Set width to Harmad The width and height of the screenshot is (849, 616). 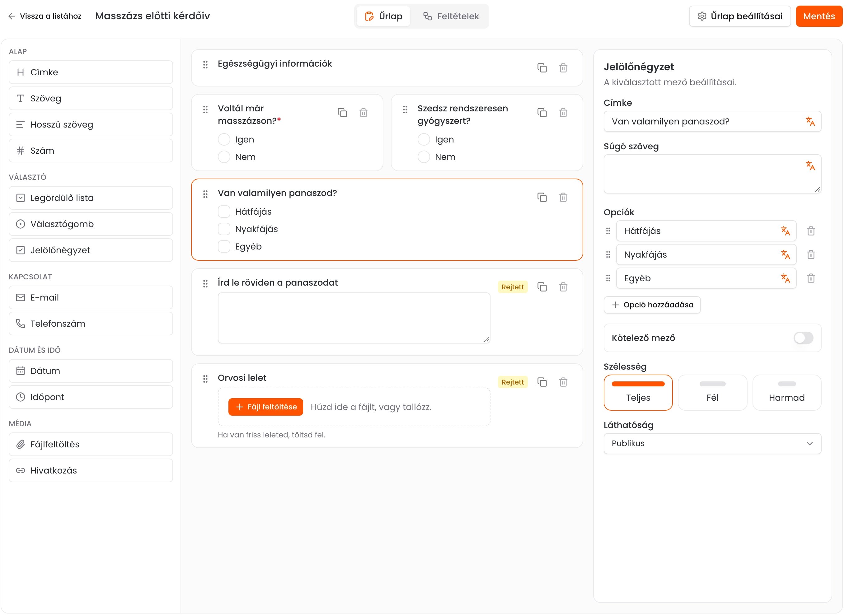787,393
